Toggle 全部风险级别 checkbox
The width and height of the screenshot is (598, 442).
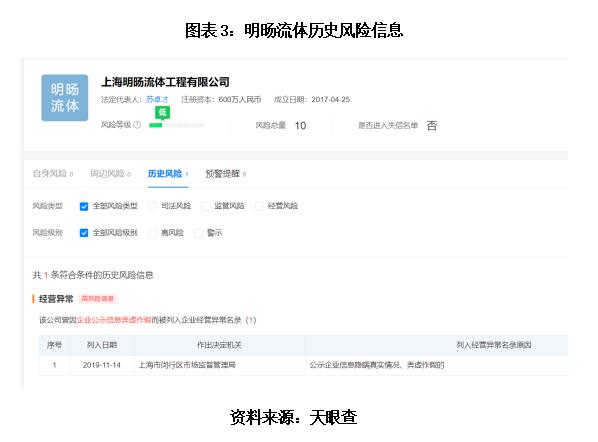point(84,233)
